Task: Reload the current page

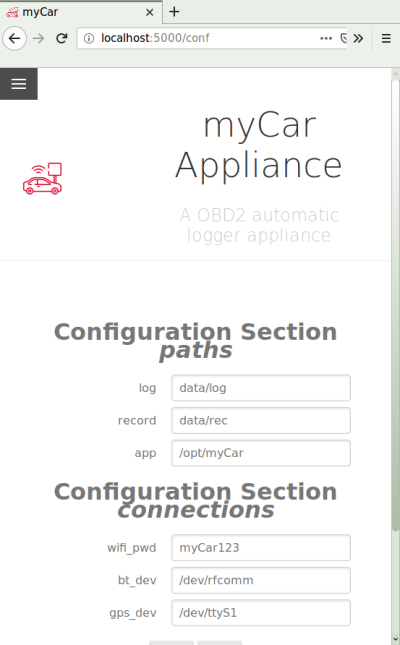Action: [62, 38]
